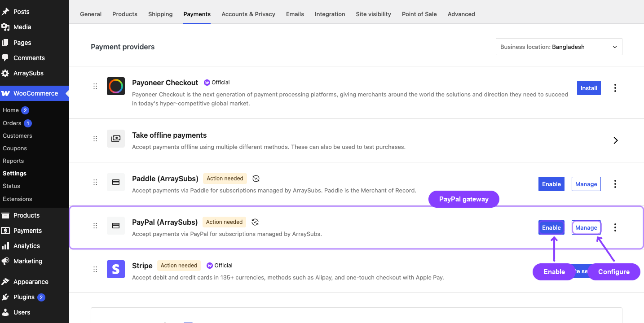Click the Appearance brush icon
This screenshot has width=644, height=323.
pyautogui.click(x=5, y=282)
